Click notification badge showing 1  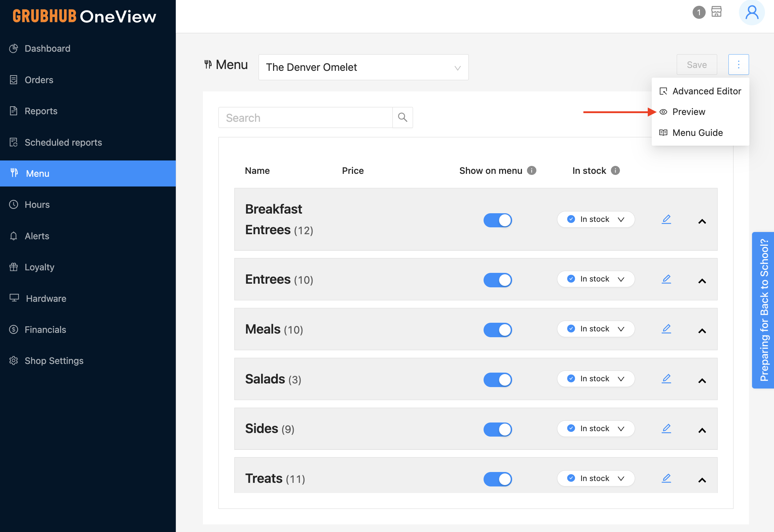coord(699,13)
